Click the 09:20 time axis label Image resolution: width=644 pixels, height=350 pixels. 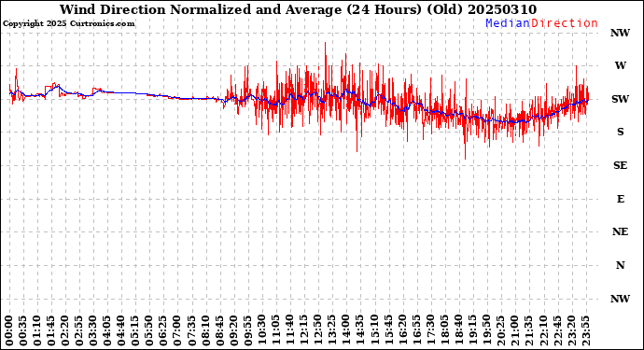233,330
